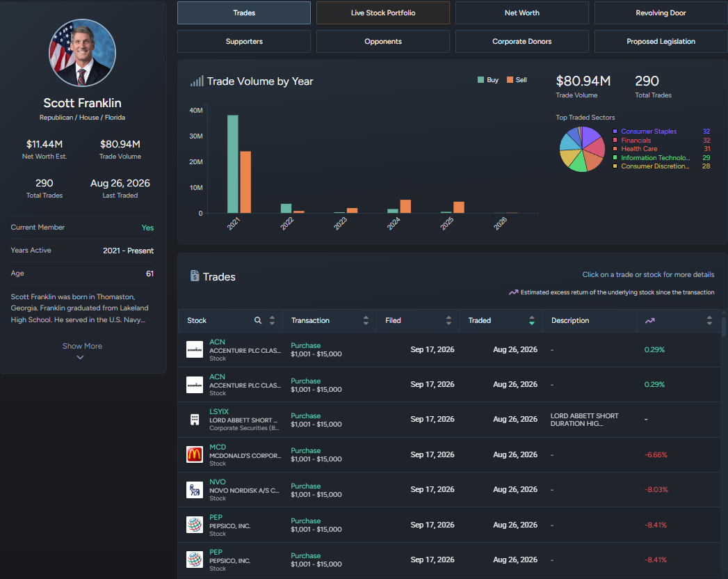Image resolution: width=728 pixels, height=579 pixels.
Task: Click the Novo Nordisk logo icon
Action: (x=195, y=490)
